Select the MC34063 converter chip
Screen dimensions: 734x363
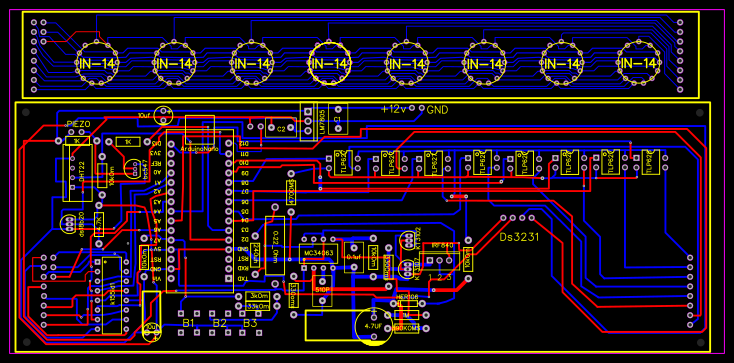[318, 253]
